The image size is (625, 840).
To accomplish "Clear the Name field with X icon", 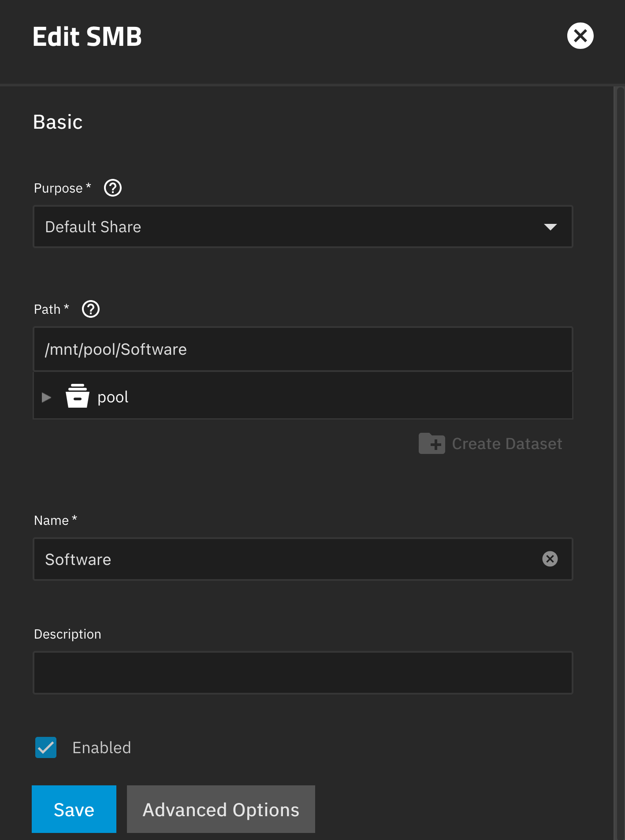I will pos(550,559).
